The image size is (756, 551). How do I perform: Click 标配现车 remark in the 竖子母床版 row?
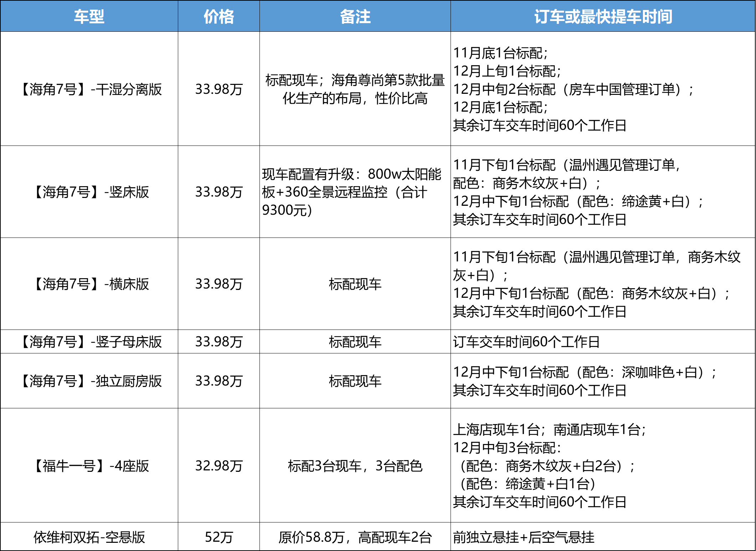point(355,342)
